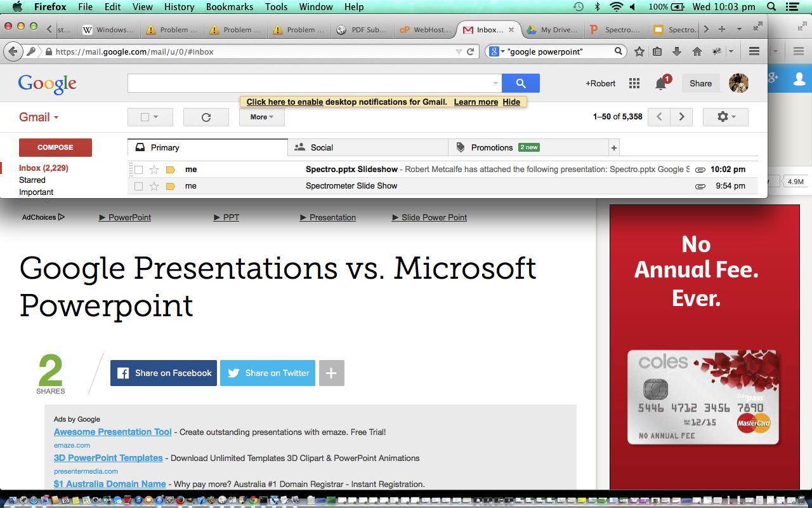The height and width of the screenshot is (508, 812).
Task: Go to Firefox home page icon
Action: [x=697, y=51]
